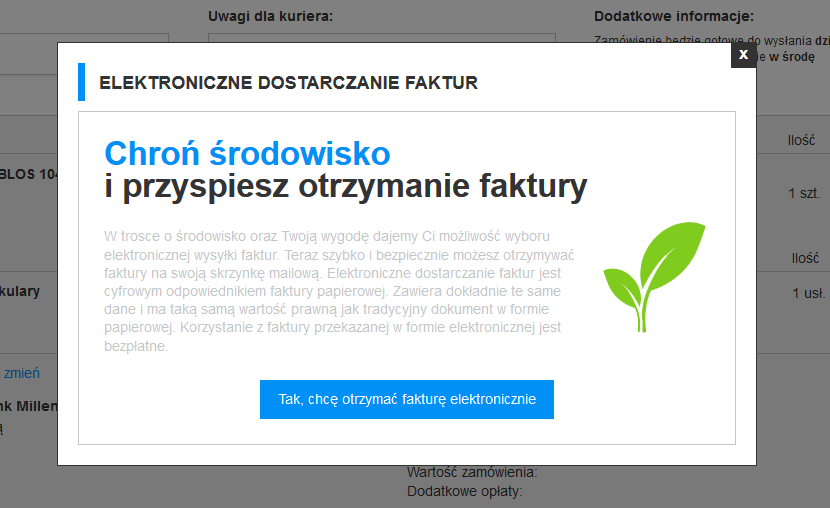Click the 'Chroń środowisko' blue headline
This screenshot has height=508, width=830.
pyautogui.click(x=247, y=153)
